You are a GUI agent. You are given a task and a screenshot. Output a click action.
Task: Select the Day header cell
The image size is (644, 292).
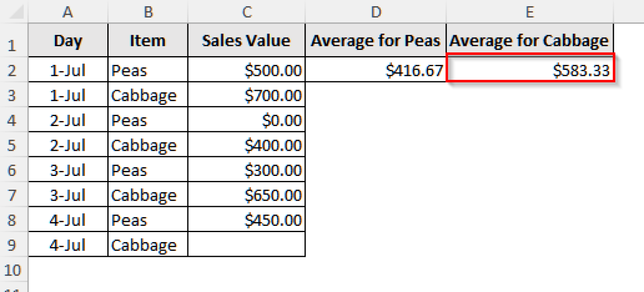pos(68,41)
